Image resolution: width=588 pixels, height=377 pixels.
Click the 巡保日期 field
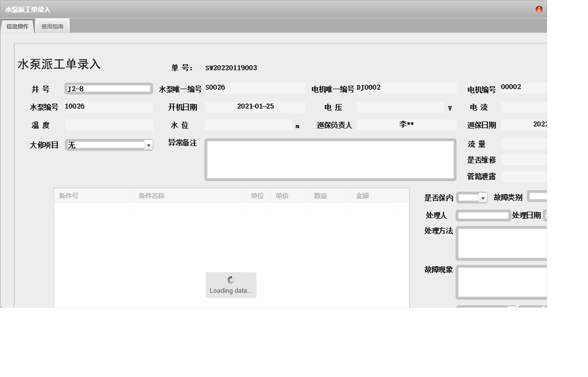click(x=524, y=125)
